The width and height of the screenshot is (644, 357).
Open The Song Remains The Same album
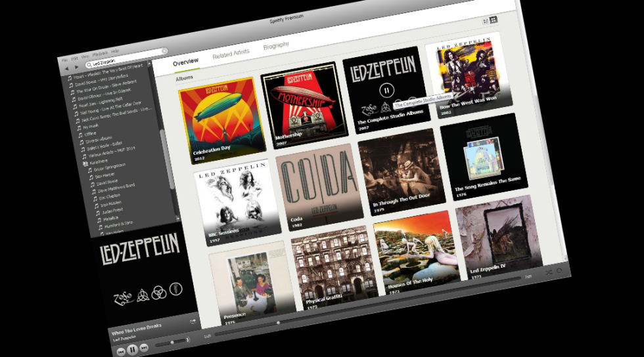(484, 157)
